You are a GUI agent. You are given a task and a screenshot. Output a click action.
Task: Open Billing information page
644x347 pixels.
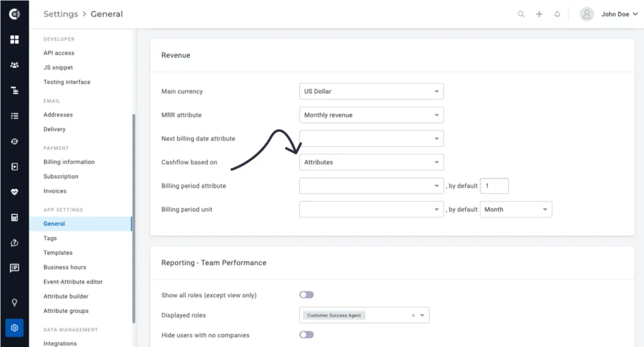[x=69, y=162]
